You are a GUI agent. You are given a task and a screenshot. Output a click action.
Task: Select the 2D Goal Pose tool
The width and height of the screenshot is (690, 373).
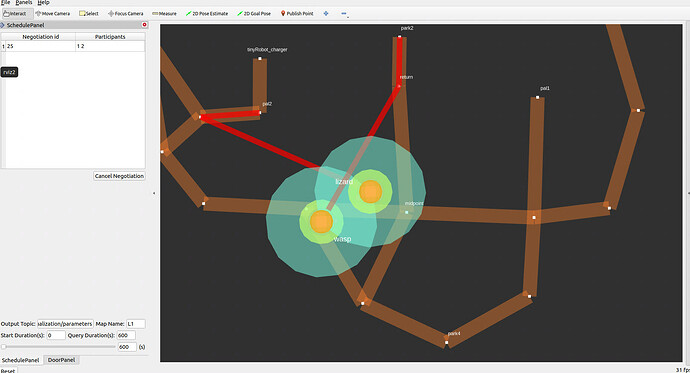[254, 13]
